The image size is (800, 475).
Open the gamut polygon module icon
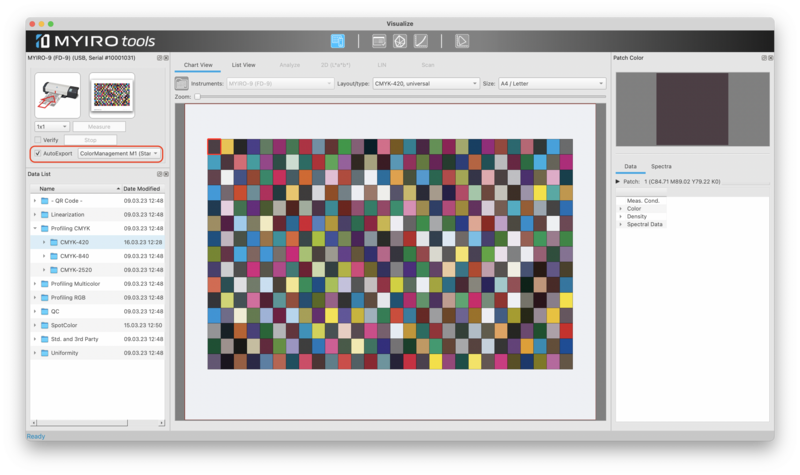(399, 41)
